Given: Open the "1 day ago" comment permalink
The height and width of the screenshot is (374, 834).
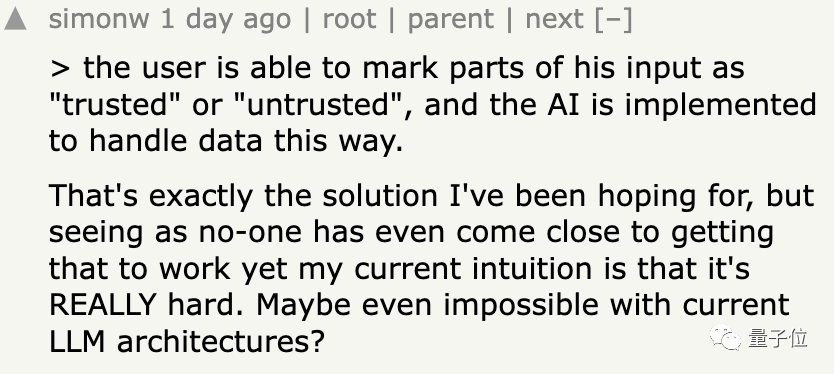Looking at the screenshot, I should pyautogui.click(x=226, y=20).
